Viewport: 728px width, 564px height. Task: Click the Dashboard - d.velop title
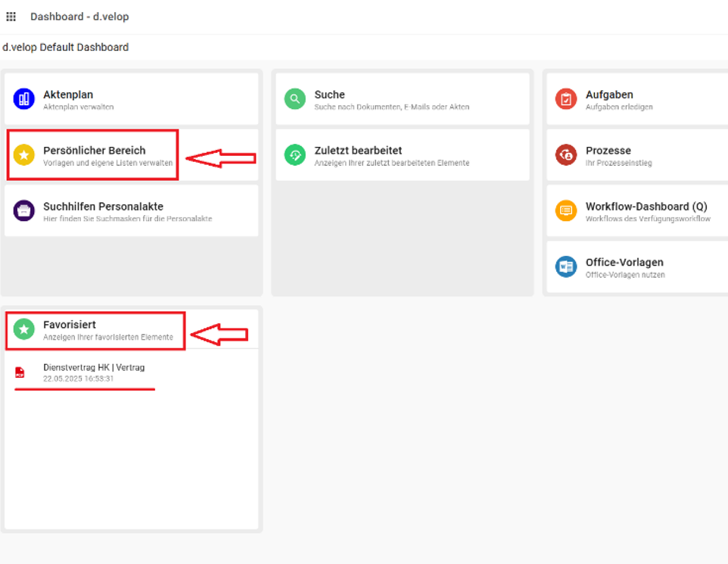pos(79,16)
